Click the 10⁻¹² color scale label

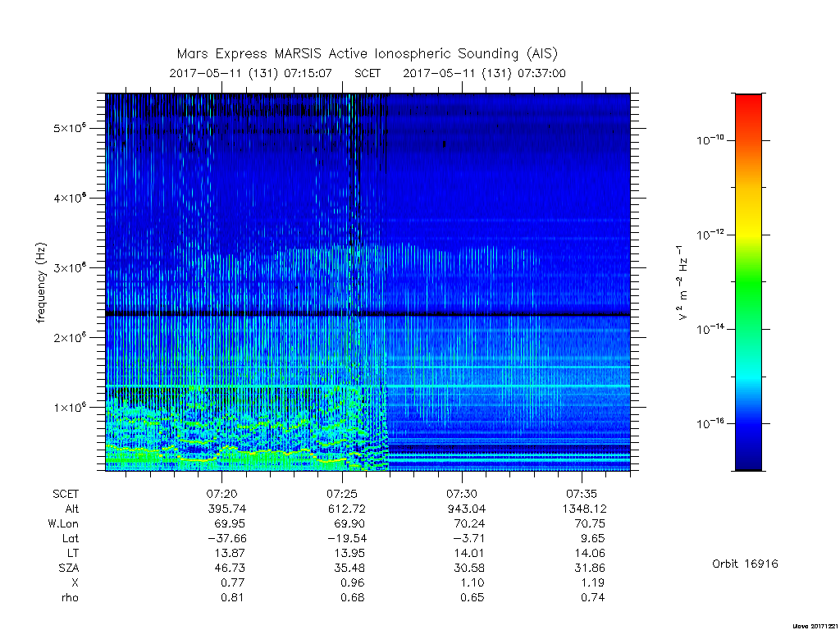click(x=710, y=234)
